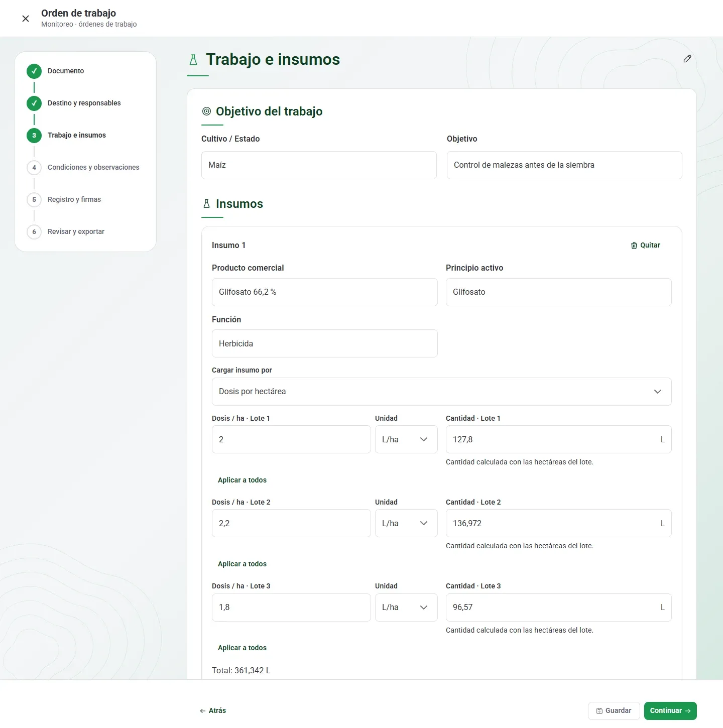Select step 5 number circle
The width and height of the screenshot is (723, 728).
[34, 200]
